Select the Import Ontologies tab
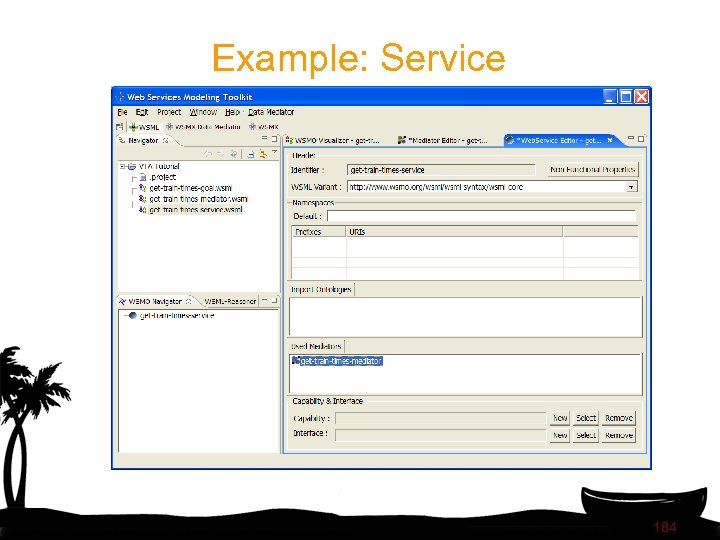Image resolution: width=720 pixels, height=540 pixels. tap(321, 289)
